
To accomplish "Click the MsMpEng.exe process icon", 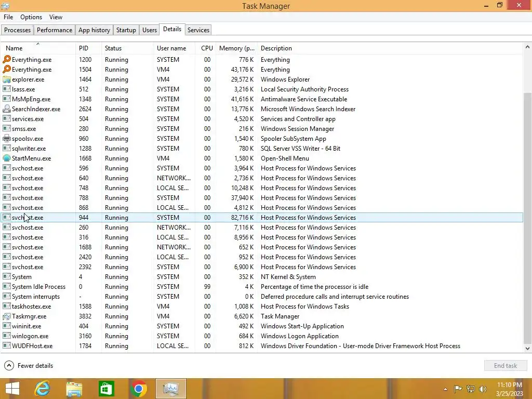I will click(x=6, y=99).
